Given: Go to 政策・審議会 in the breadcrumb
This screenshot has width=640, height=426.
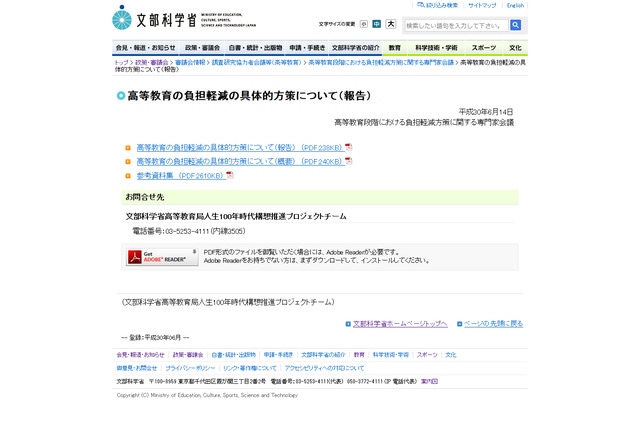Looking at the screenshot, I should [151, 62].
